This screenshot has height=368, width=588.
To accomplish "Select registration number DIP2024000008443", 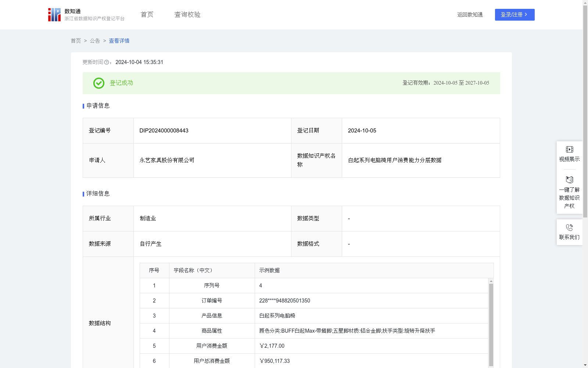I will 164,131.
